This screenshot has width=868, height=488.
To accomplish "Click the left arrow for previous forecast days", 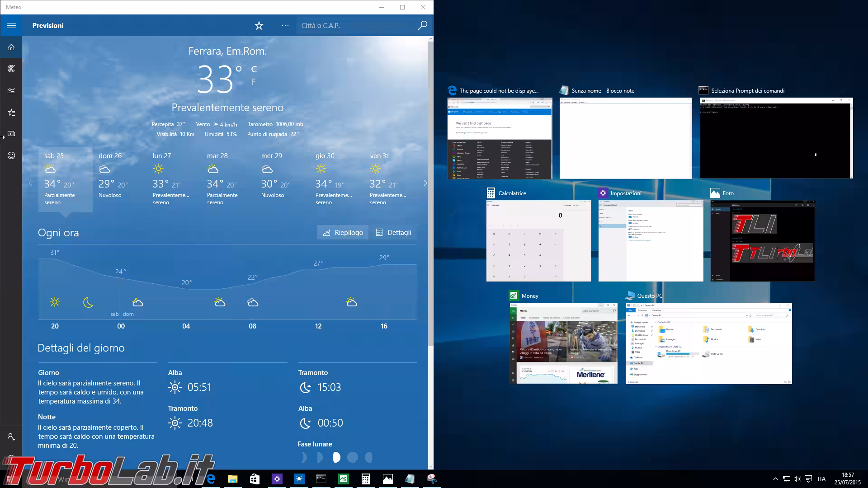I will click(x=30, y=183).
